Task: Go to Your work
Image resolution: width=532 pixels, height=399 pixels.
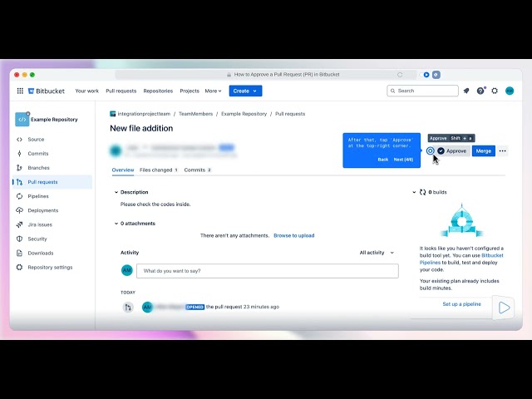Action: [x=86, y=91]
